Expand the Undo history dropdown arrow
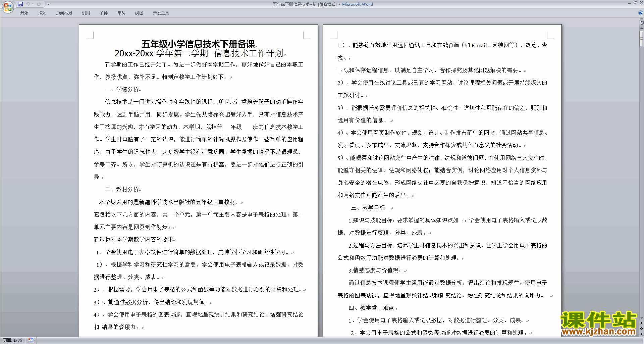 [x=33, y=4]
